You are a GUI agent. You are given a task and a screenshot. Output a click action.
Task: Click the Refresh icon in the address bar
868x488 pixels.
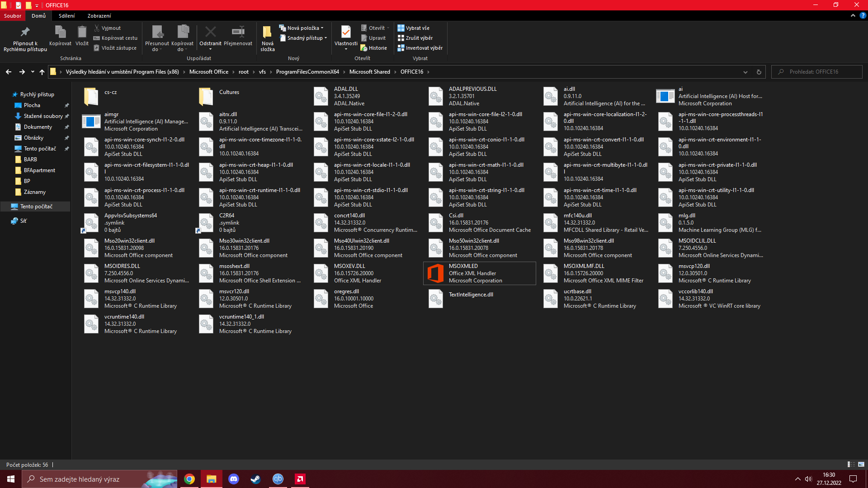pos(759,72)
